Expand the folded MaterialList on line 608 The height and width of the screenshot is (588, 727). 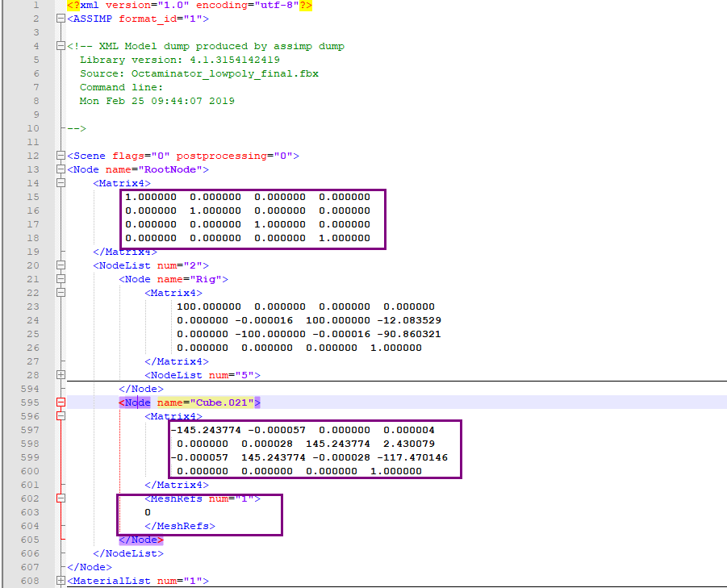(x=61, y=580)
